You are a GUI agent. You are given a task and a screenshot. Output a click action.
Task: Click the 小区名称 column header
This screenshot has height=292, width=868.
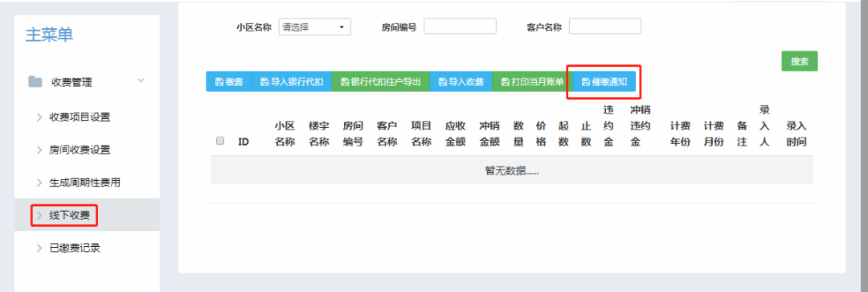285,134
